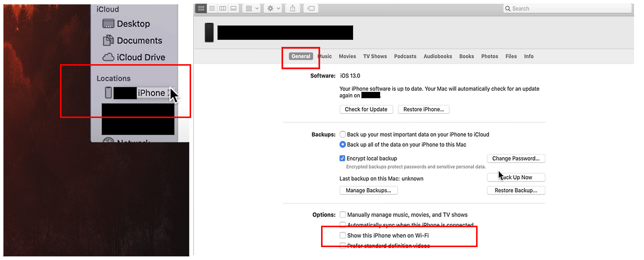Click Check for Update button
The image size is (644, 260).
366,110
